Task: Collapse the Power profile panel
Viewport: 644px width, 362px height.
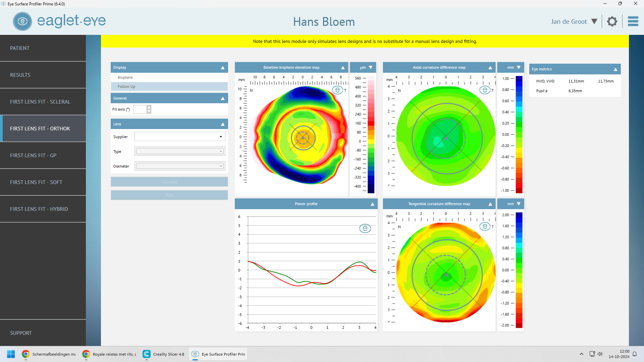Action: (x=372, y=203)
